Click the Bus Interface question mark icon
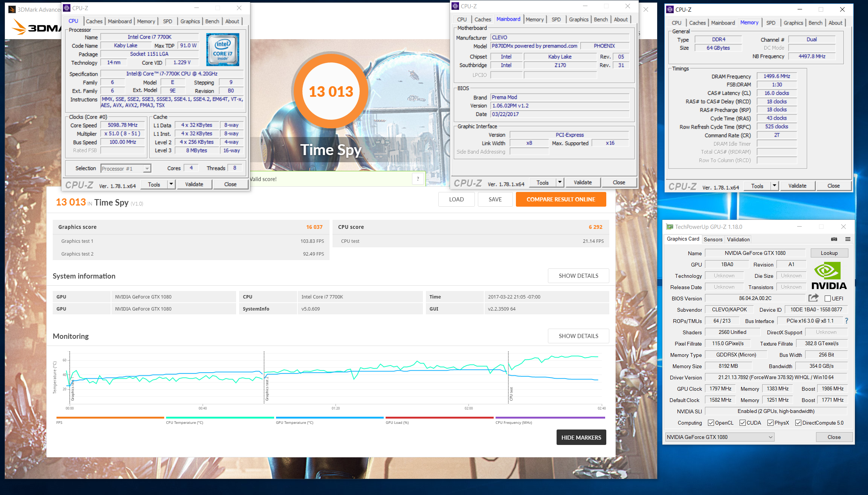The image size is (868, 495). coord(847,321)
